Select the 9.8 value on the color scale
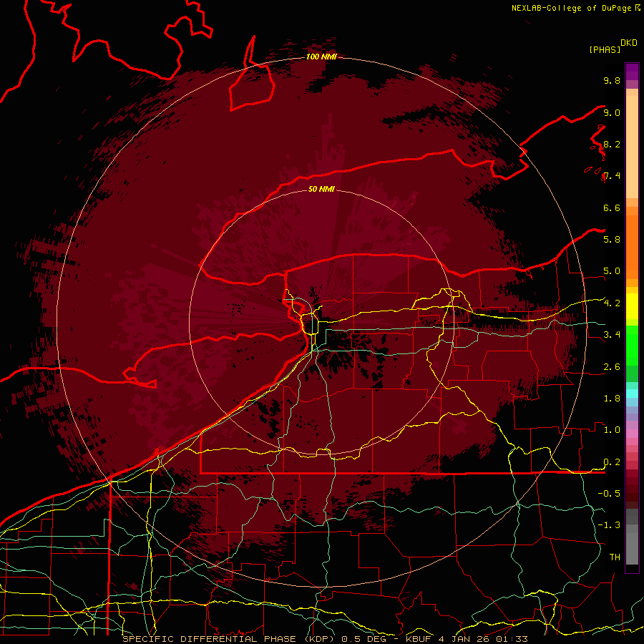Image resolution: width=644 pixels, height=644 pixels. coord(612,80)
